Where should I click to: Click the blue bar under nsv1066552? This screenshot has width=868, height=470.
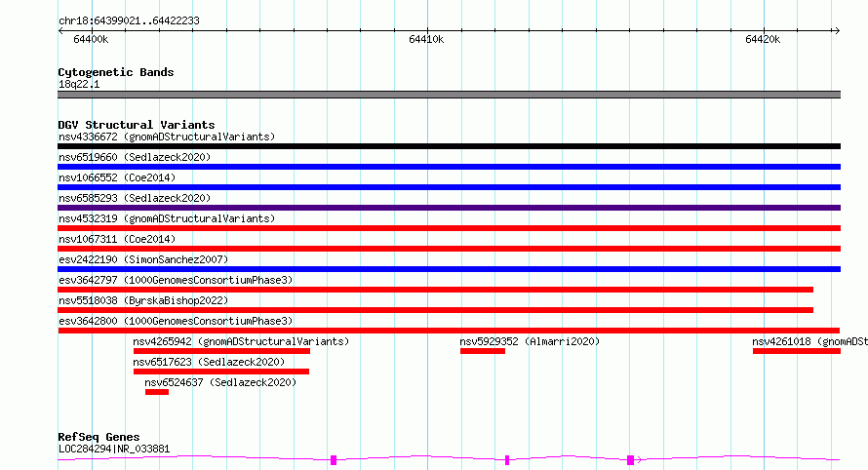click(x=449, y=187)
